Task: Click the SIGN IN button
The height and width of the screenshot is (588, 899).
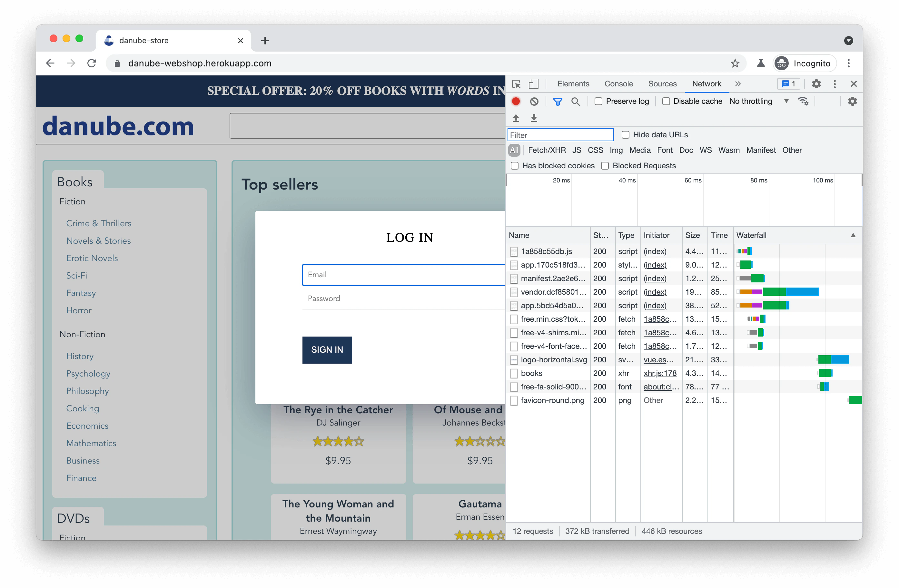Action: [327, 350]
